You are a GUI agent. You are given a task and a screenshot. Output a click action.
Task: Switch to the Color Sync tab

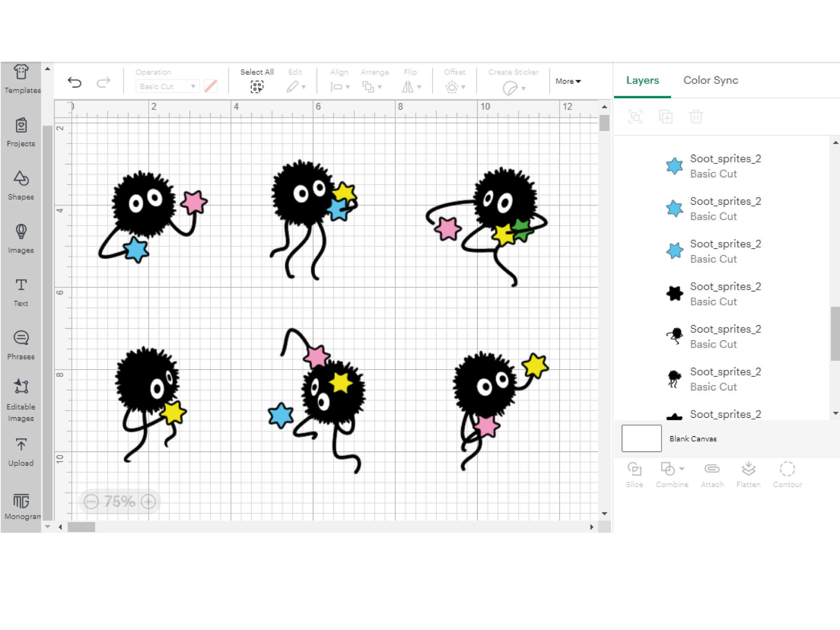pos(711,80)
